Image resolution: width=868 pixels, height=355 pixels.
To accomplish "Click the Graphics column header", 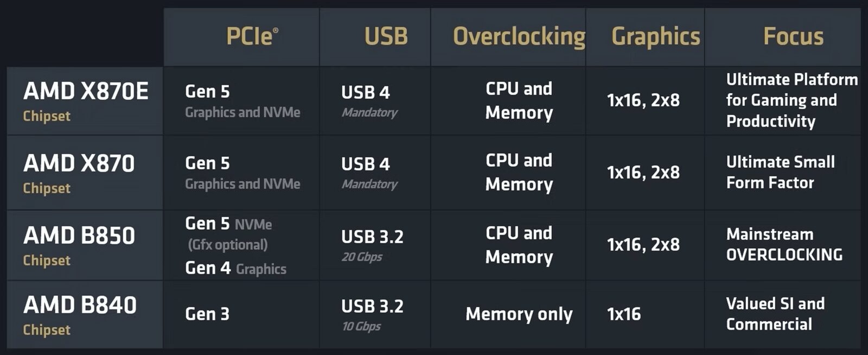I will pyautogui.click(x=655, y=36).
